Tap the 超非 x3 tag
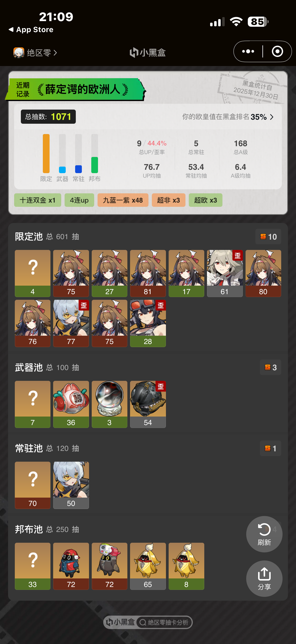This screenshot has height=644, width=296. pos(168,200)
